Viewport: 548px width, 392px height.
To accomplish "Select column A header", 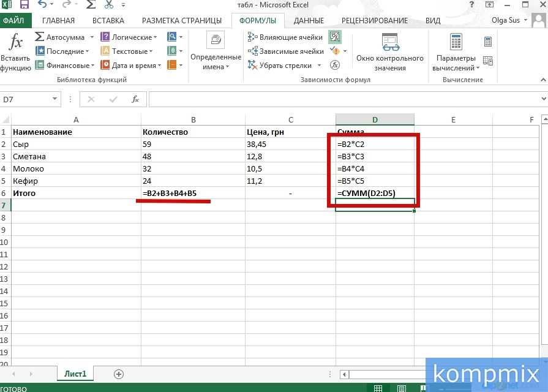I will click(76, 120).
